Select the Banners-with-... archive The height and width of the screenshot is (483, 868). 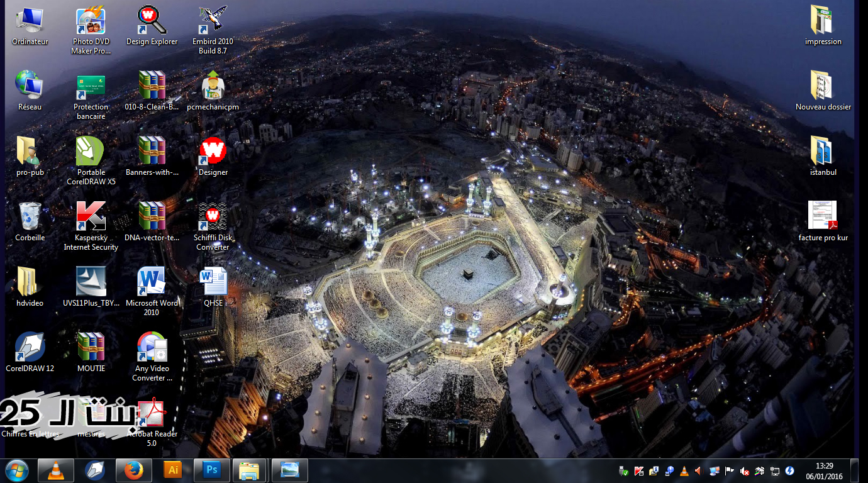[152, 157]
